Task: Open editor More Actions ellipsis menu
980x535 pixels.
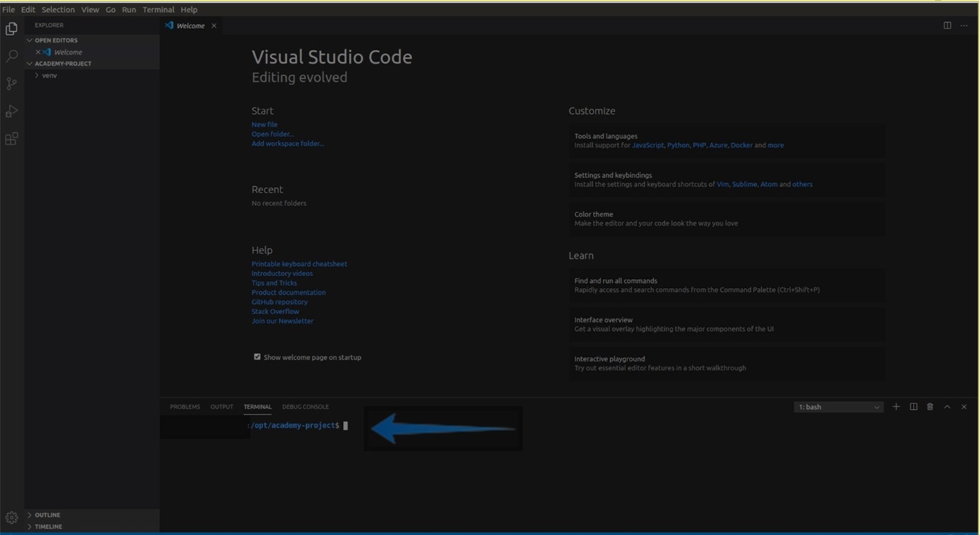Action: 963,26
